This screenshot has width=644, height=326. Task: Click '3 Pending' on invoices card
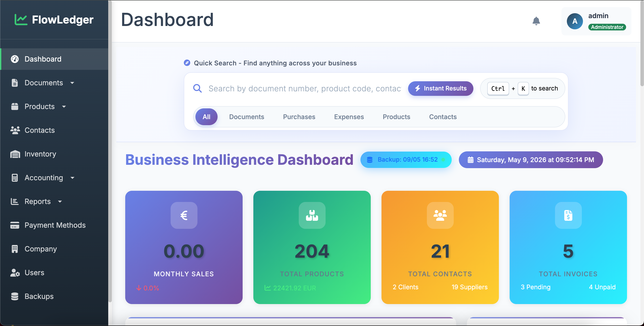pos(536,287)
